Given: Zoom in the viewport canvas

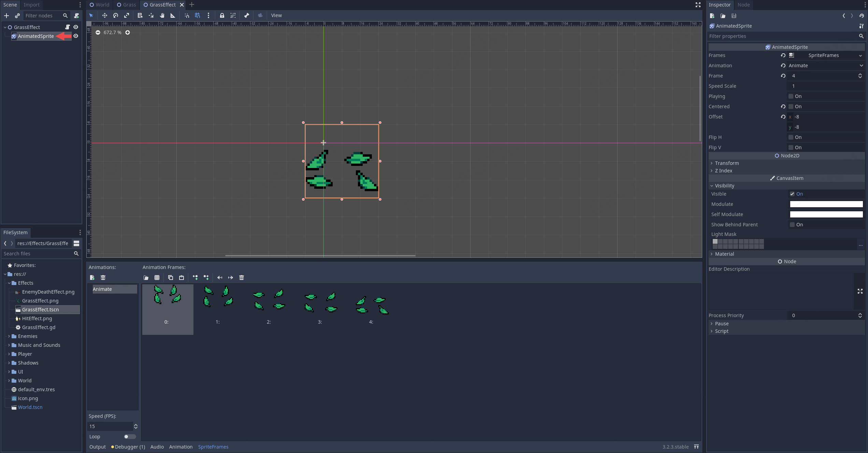Looking at the screenshot, I should [128, 32].
